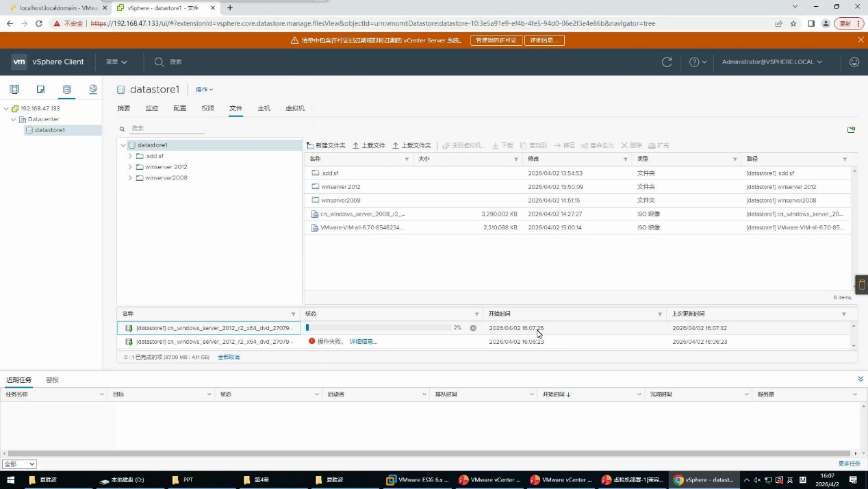
Task: Click the New Folder toolbar button
Action: [x=326, y=145]
